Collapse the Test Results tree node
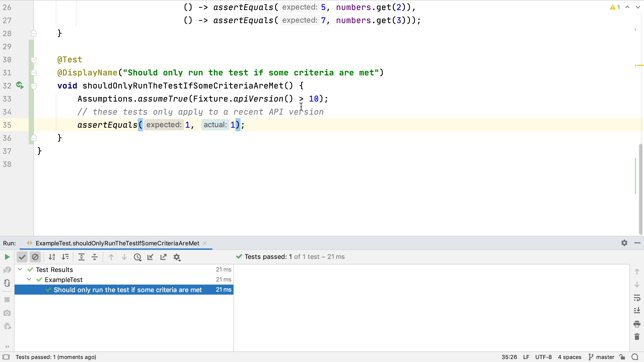This screenshot has height=362, width=644. [20, 269]
